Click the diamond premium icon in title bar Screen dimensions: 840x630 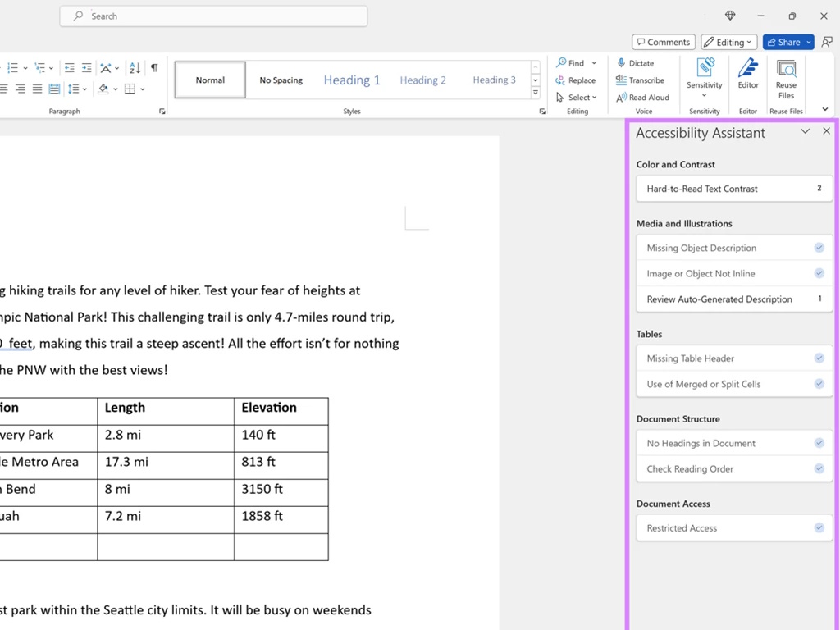pyautogui.click(x=730, y=16)
